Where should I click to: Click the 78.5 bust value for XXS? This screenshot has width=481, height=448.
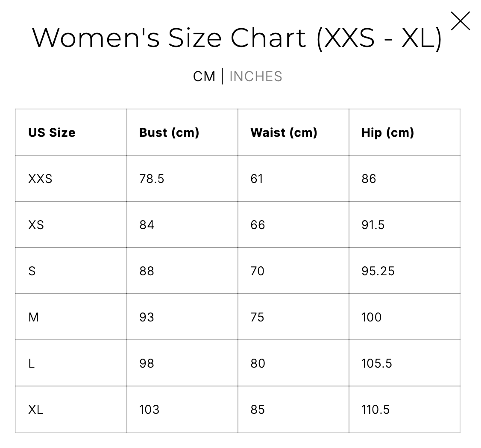tap(152, 179)
